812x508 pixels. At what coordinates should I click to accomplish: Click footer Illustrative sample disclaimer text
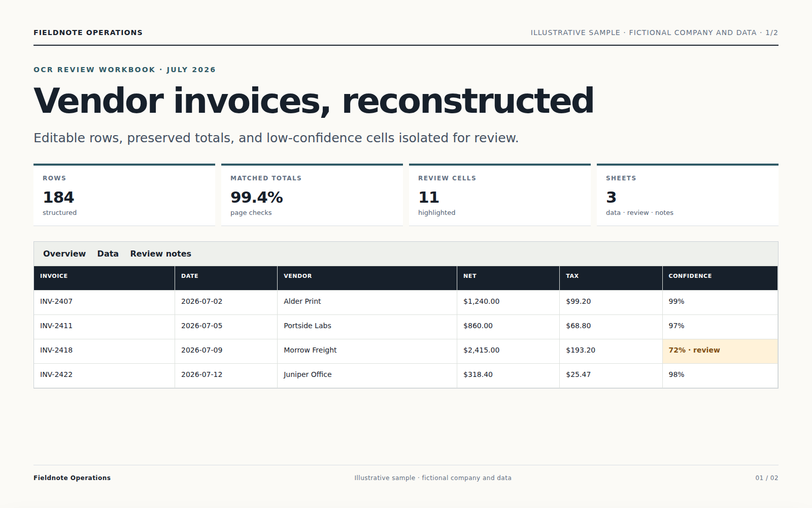(433, 478)
